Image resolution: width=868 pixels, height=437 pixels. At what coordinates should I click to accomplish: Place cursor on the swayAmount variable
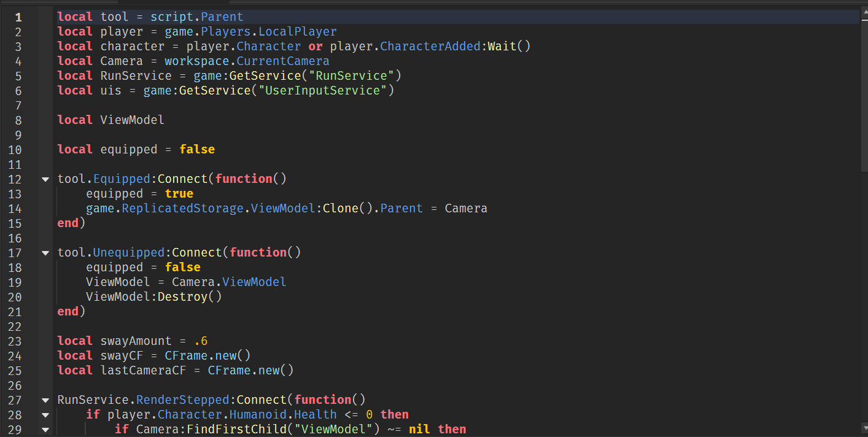click(x=136, y=341)
